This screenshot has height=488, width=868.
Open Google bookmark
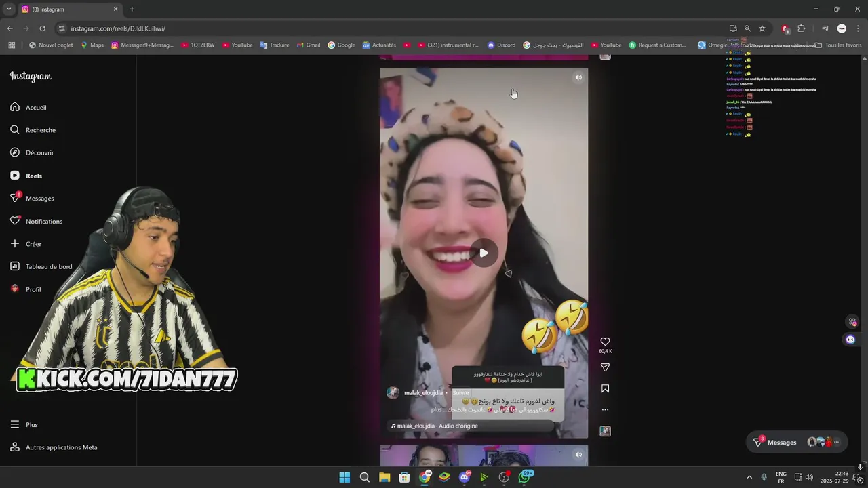[x=342, y=45]
